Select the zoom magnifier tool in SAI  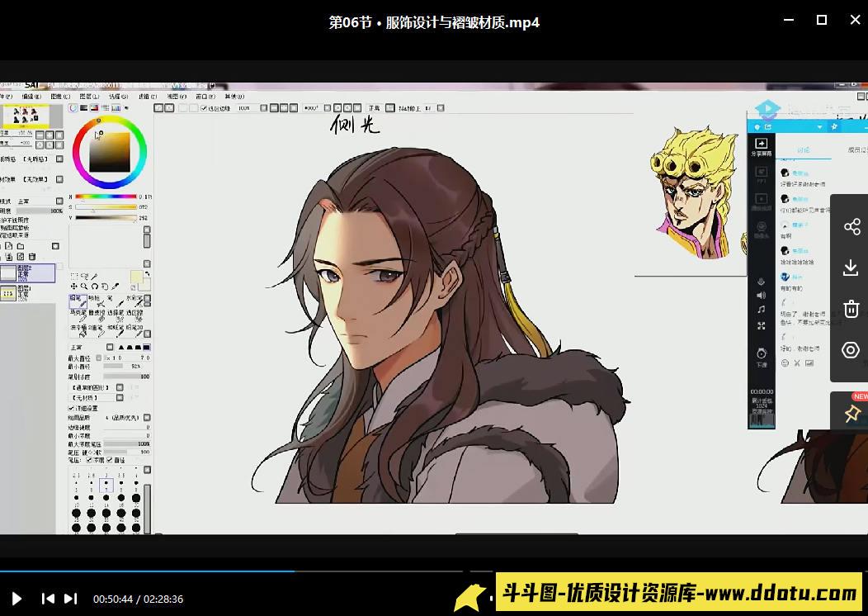pyautogui.click(x=84, y=287)
